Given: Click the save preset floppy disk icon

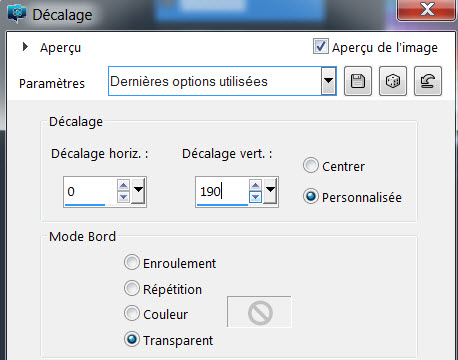Looking at the screenshot, I should (358, 81).
